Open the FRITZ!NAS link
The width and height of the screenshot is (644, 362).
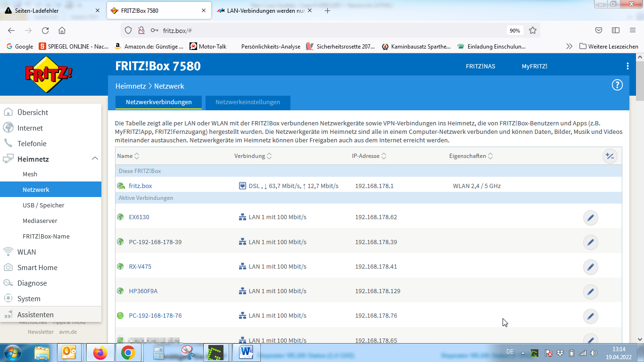(480, 66)
